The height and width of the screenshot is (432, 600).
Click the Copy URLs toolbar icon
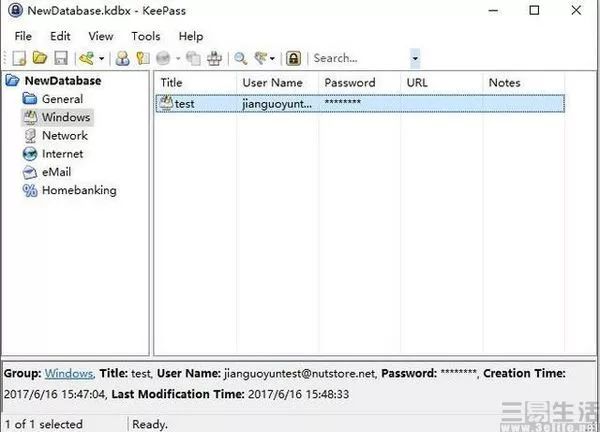pyautogui.click(x=193, y=58)
